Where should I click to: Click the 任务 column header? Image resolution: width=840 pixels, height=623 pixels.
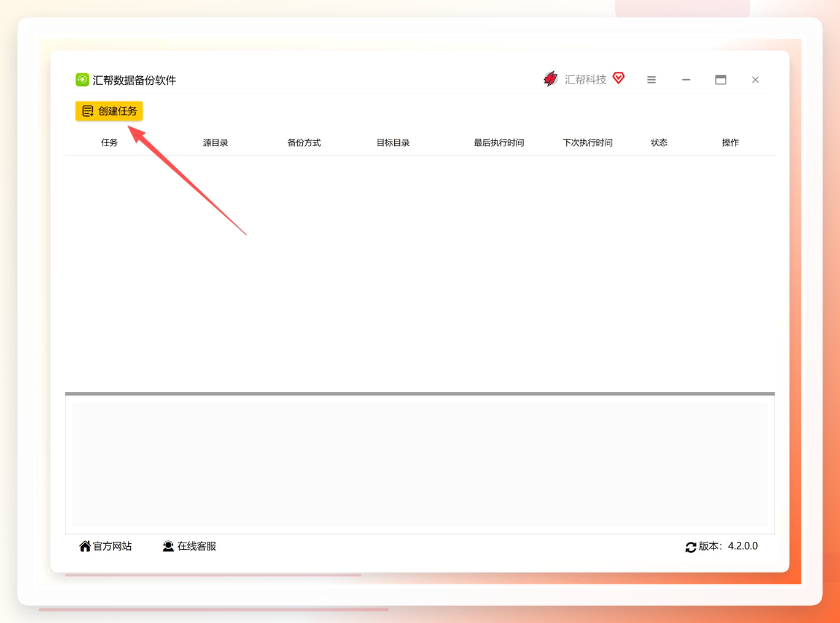109,143
